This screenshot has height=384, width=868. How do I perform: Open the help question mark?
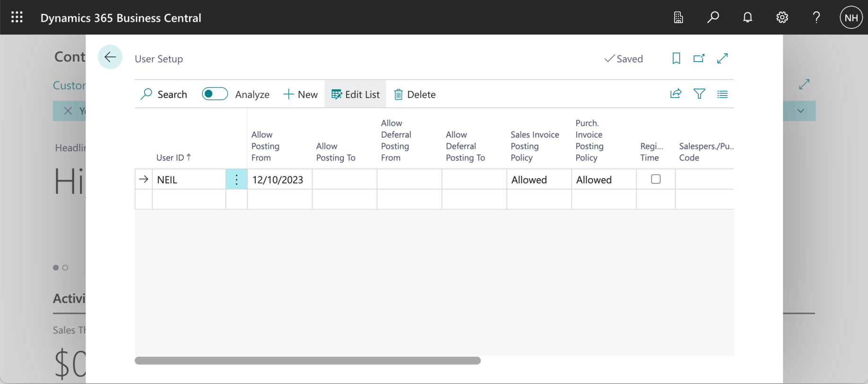[816, 17]
